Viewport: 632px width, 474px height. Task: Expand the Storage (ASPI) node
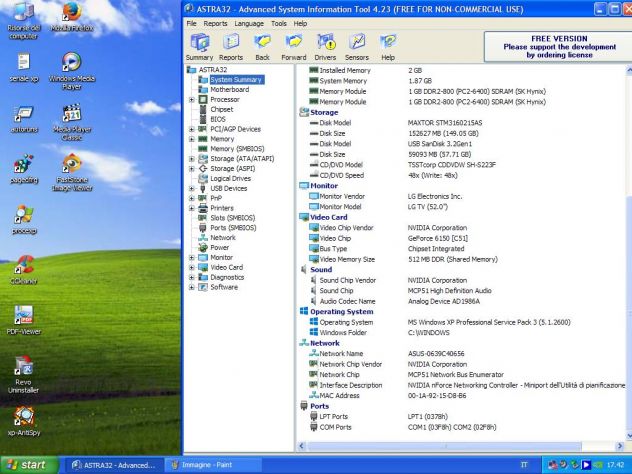[192, 168]
